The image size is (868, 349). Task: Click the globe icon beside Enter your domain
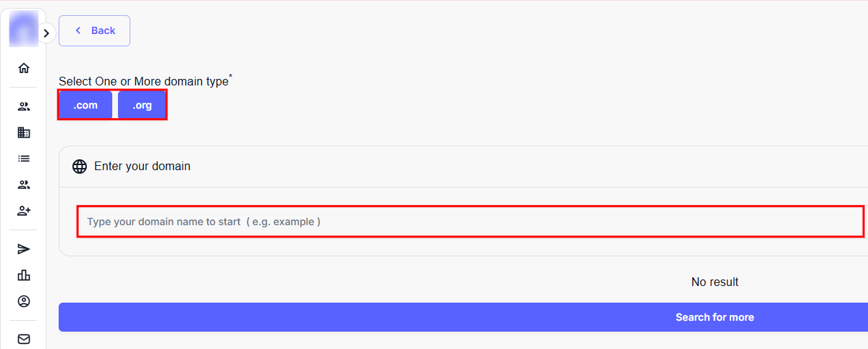click(x=80, y=167)
